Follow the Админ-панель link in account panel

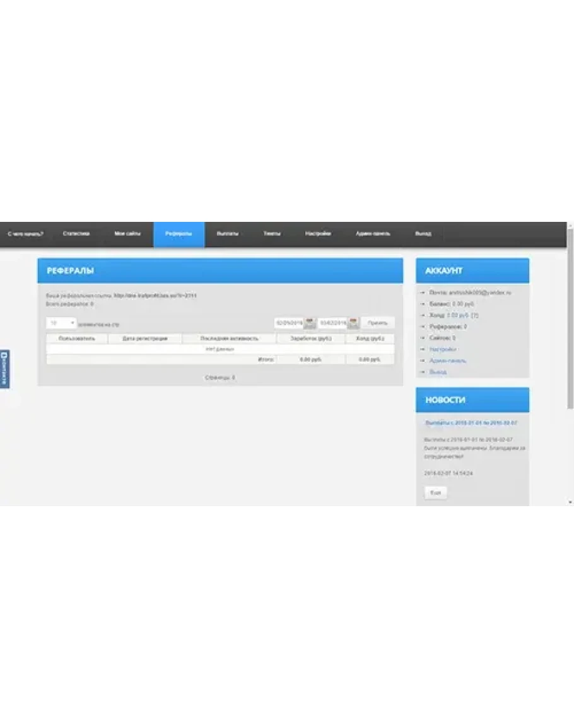(447, 361)
